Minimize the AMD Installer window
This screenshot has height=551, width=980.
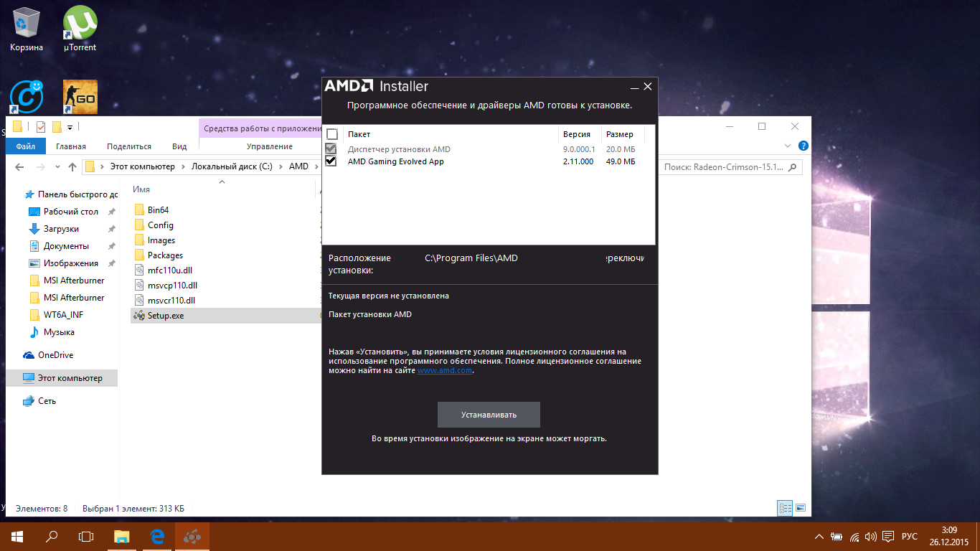click(634, 87)
